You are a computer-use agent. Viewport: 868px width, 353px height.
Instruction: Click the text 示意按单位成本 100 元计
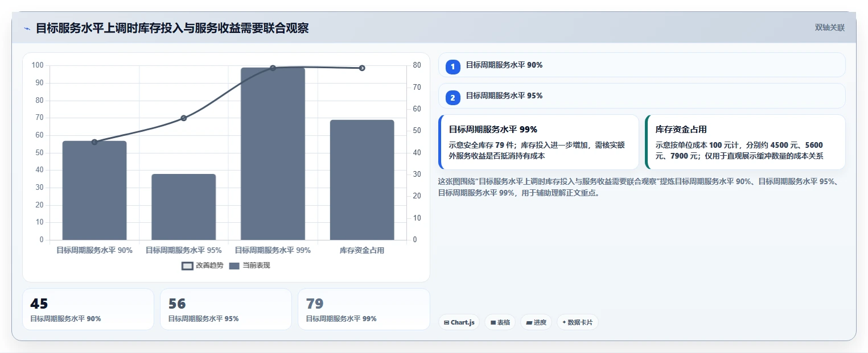point(698,145)
